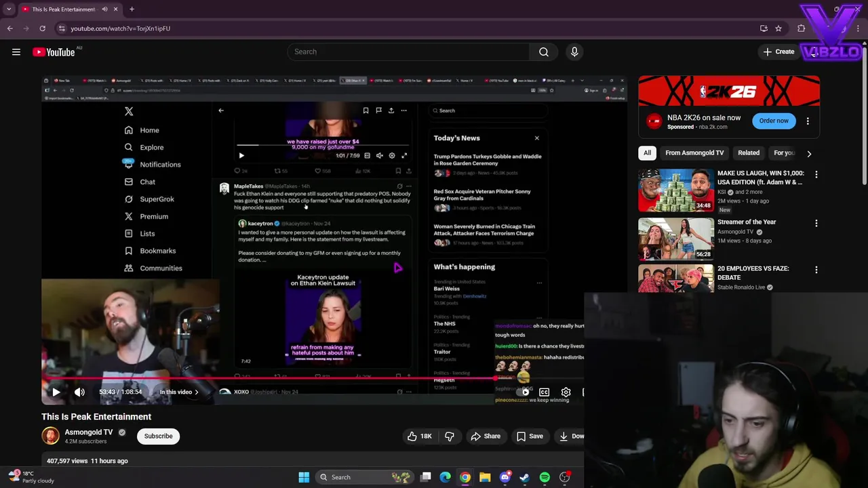Image resolution: width=868 pixels, height=488 pixels.
Task: Click the YouTube search input field
Action: 408,52
